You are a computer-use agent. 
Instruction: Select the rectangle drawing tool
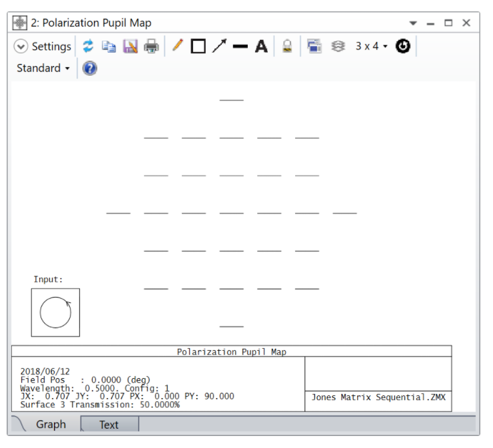coord(198,46)
